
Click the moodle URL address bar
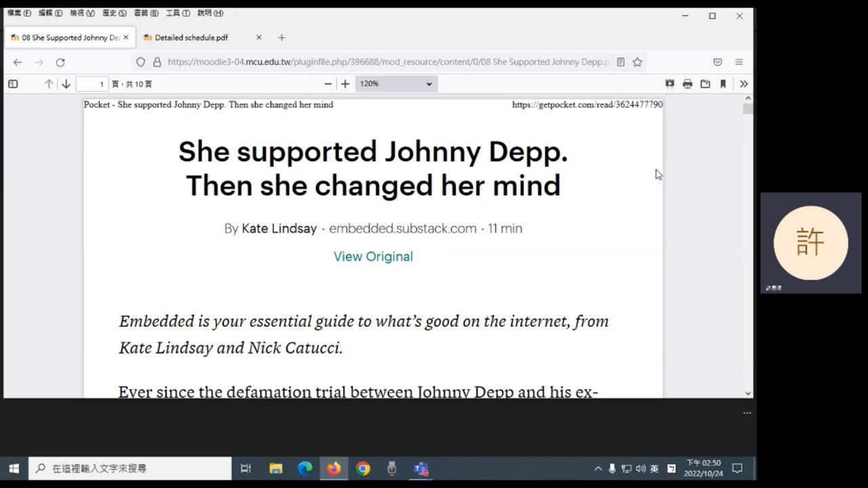click(389, 62)
